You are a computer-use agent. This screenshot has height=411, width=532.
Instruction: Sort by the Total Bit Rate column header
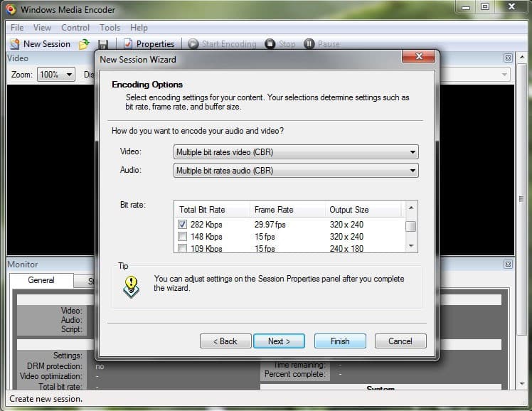pyautogui.click(x=213, y=210)
